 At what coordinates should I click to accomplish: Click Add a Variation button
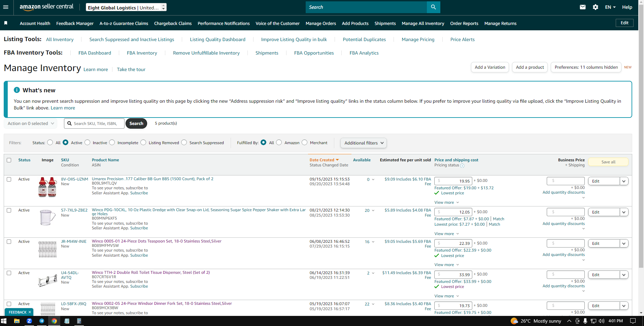click(x=490, y=67)
